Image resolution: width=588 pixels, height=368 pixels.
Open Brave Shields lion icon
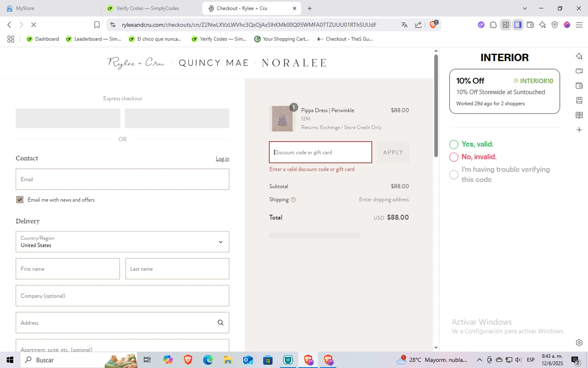point(433,24)
